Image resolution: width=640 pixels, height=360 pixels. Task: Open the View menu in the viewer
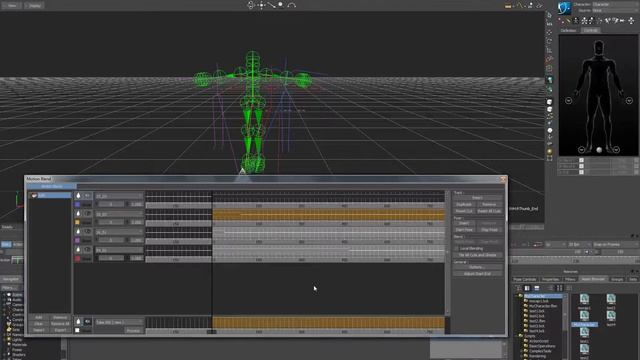[12, 5]
